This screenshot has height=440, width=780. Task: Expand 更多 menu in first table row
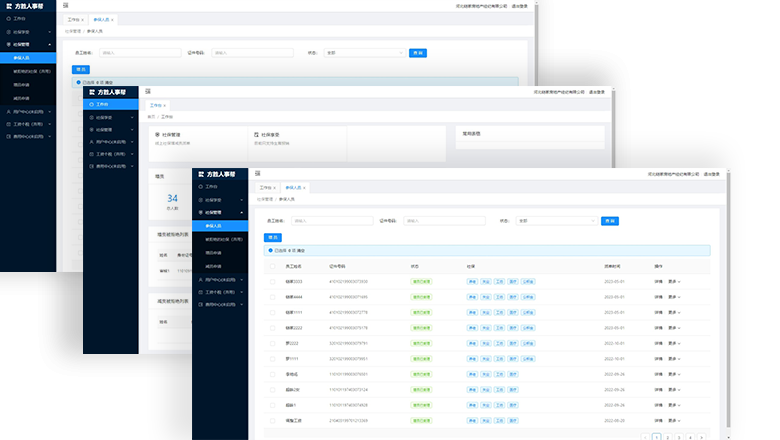point(674,282)
